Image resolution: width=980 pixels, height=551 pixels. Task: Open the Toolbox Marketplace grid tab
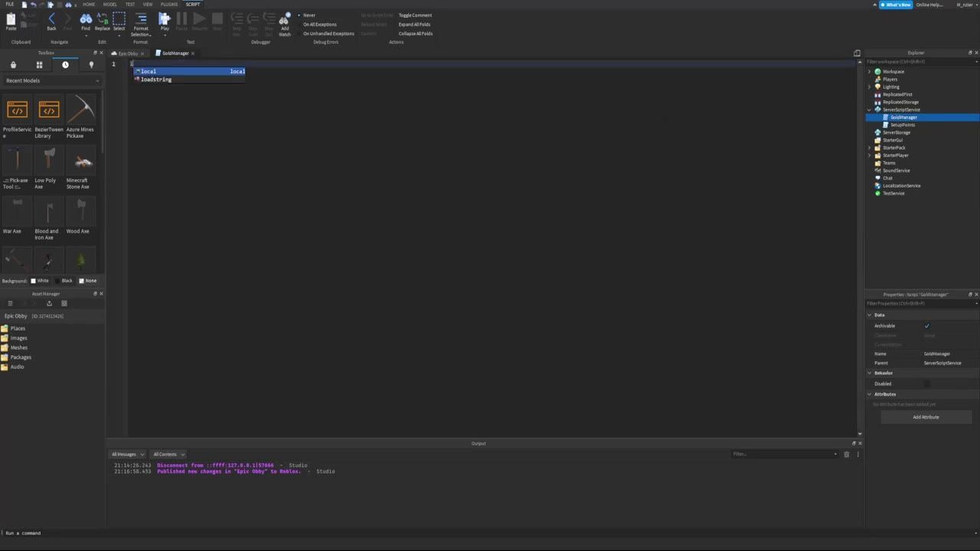[39, 65]
